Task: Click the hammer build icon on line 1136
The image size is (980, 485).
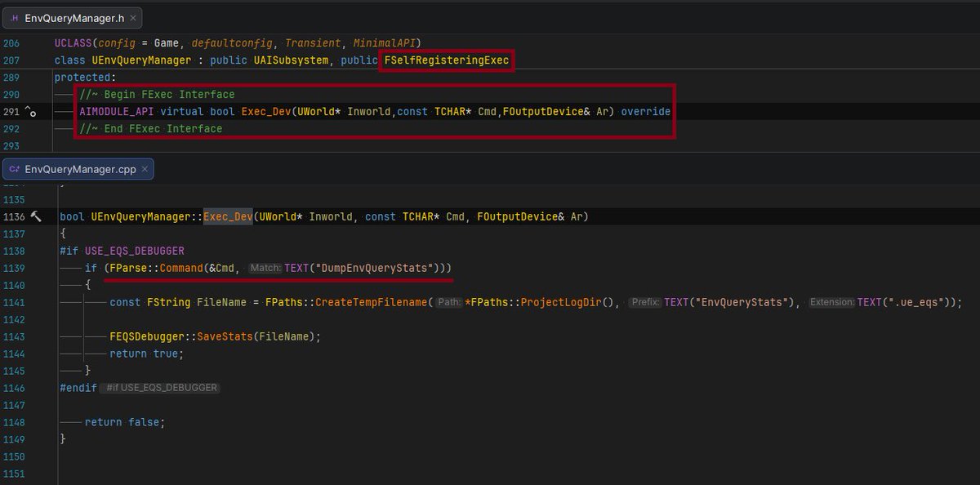Action: (x=35, y=216)
